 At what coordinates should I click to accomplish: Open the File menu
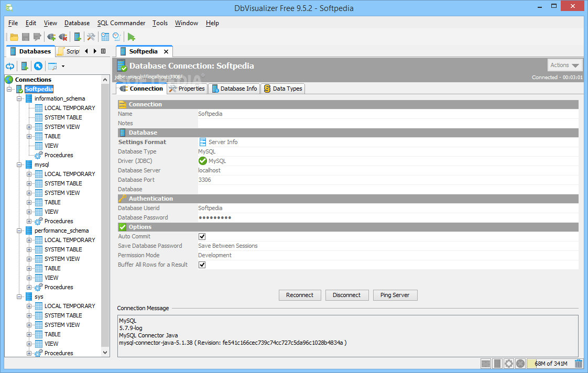click(13, 23)
